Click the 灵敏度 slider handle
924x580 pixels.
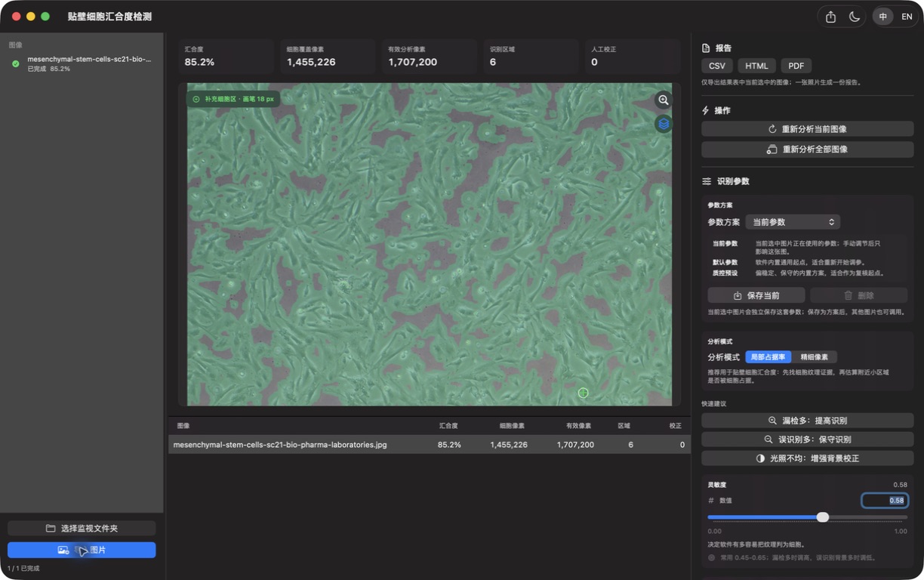(823, 517)
